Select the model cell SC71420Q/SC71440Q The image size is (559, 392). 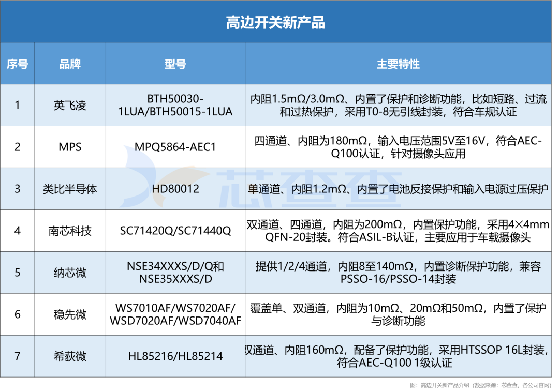[175, 231]
